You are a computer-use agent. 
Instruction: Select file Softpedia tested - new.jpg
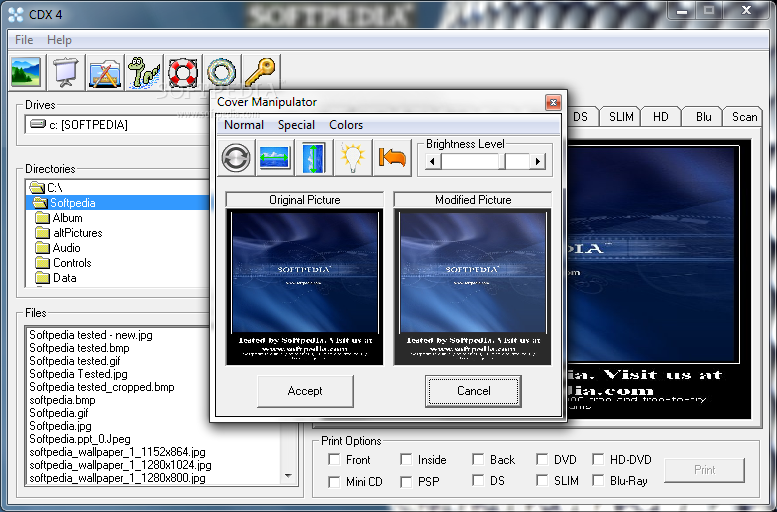tap(91, 335)
